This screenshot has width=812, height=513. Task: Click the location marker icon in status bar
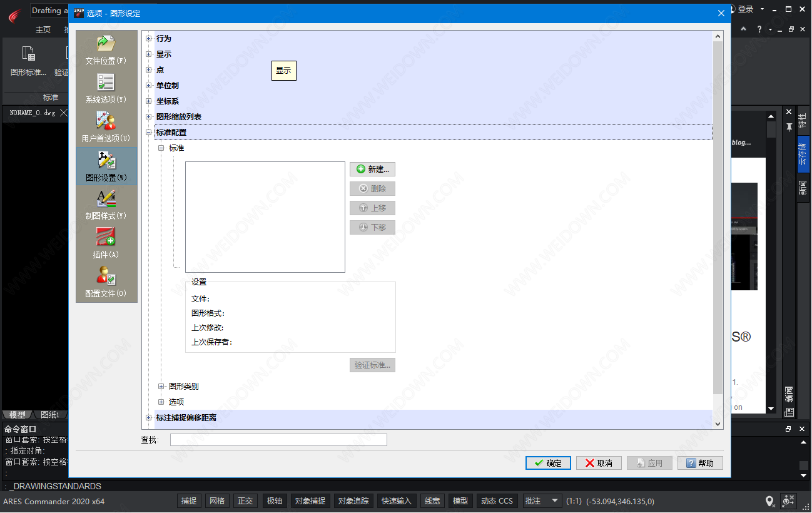[x=770, y=501]
